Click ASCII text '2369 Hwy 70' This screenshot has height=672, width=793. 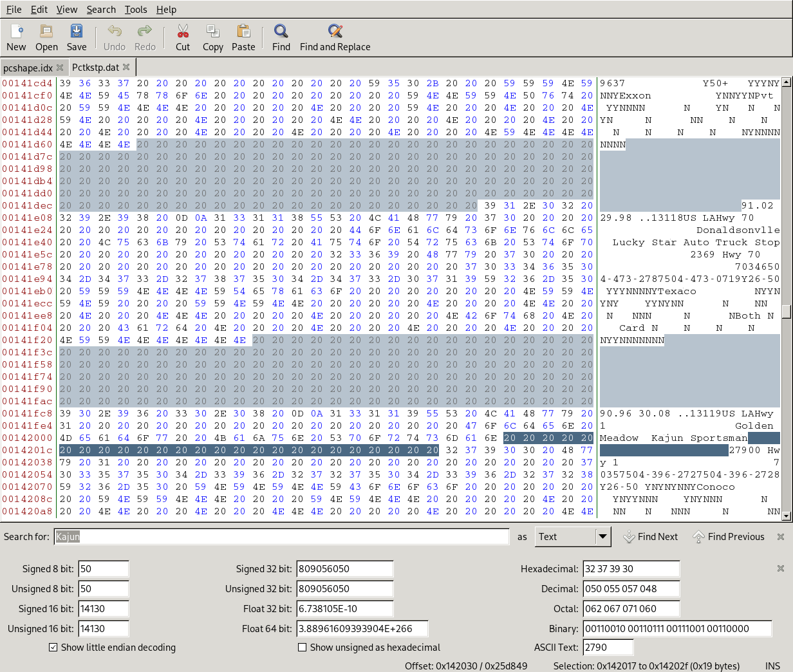coord(725,254)
